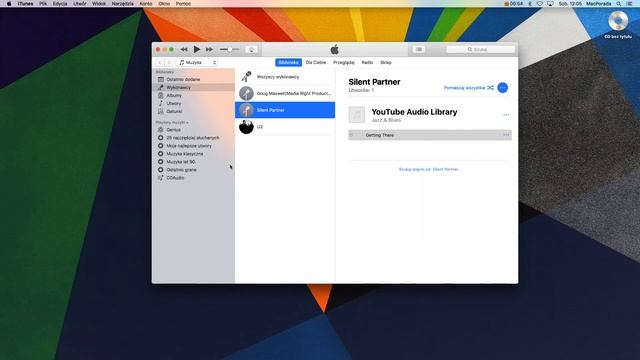
Task: Open the Muzyka klasyczna playlist
Action: coord(193,154)
